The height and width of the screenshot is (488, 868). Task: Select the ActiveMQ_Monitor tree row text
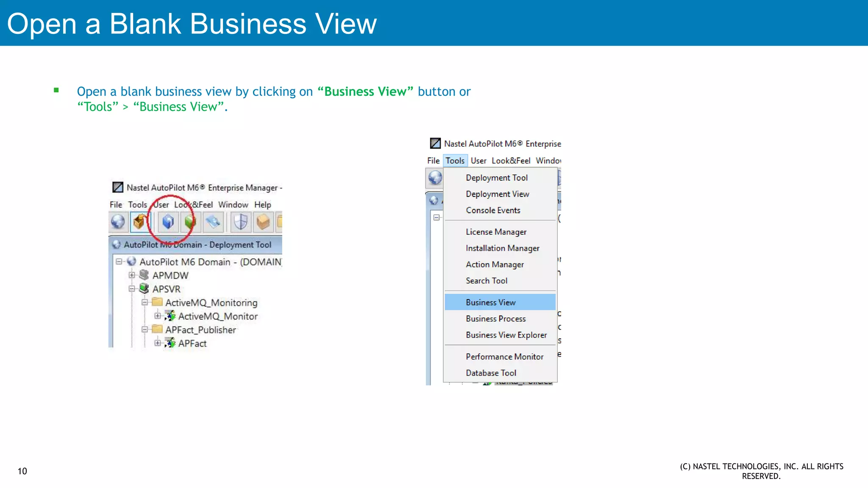click(x=218, y=316)
